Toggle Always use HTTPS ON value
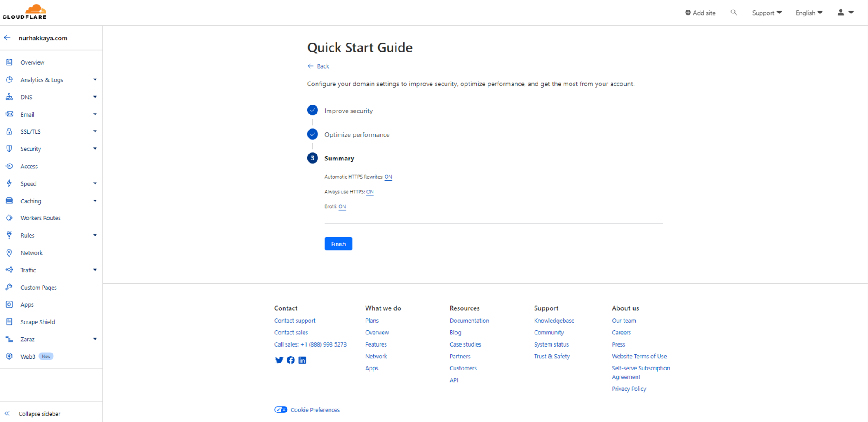Screen dimensions: 868x422 [x=370, y=192]
